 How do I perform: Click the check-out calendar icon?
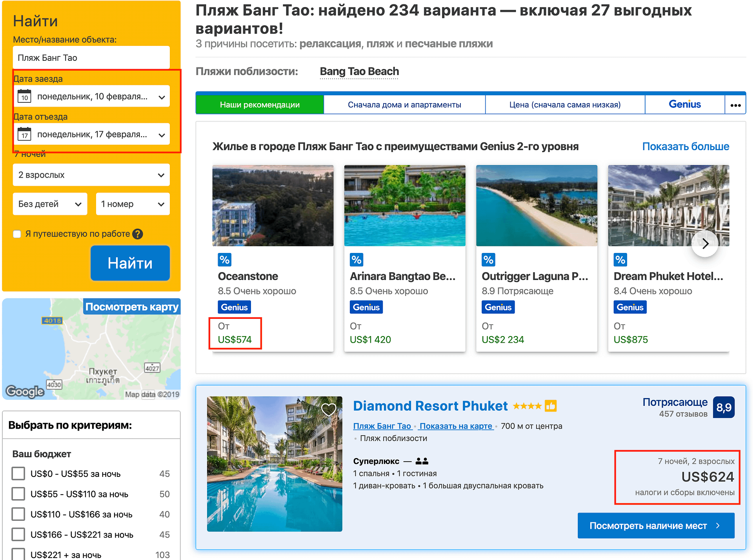pyautogui.click(x=24, y=134)
